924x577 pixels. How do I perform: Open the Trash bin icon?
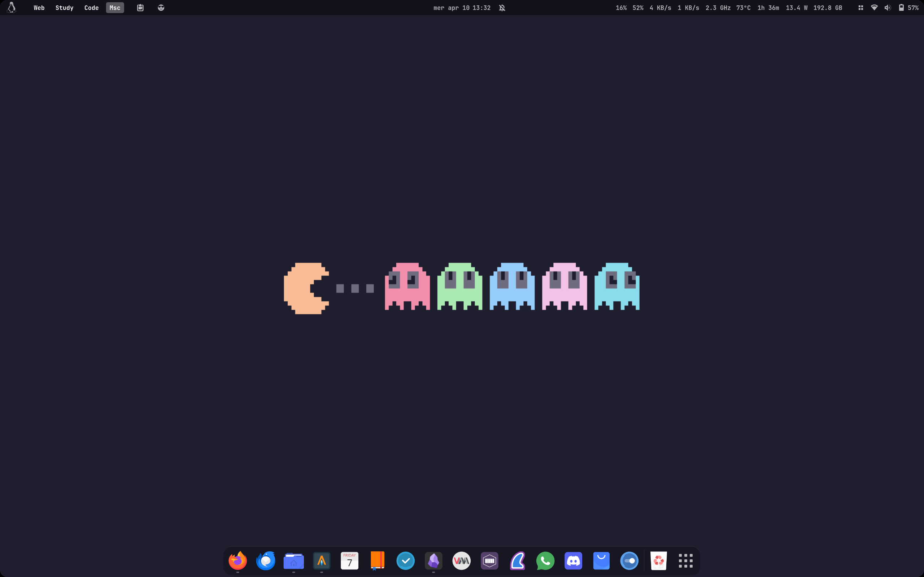point(658,560)
